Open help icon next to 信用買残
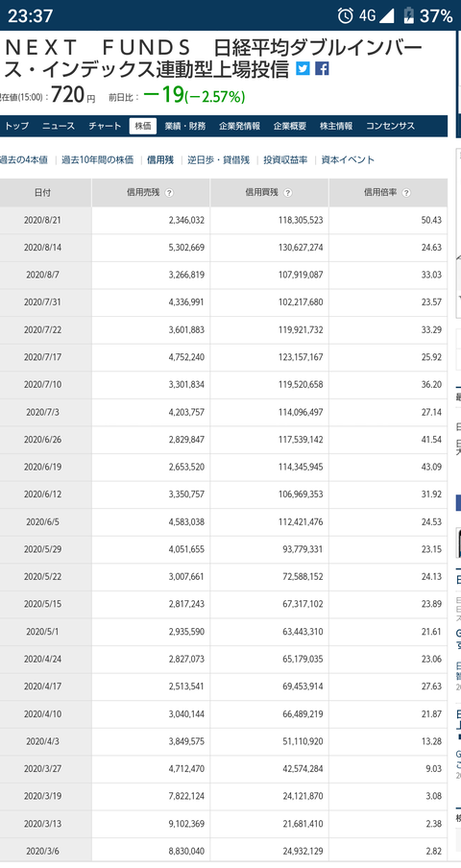Image resolution: width=461 pixels, height=868 pixels. [x=288, y=193]
